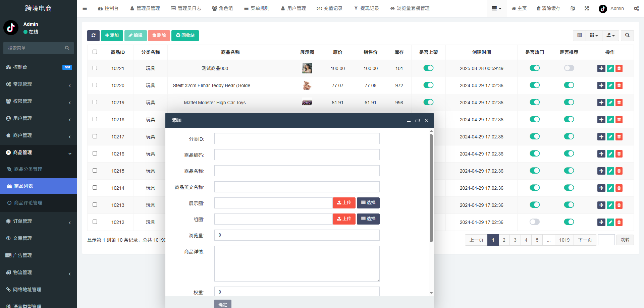Open the 充值记录 menu in top navbar
The image size is (644, 308).
[330, 8]
